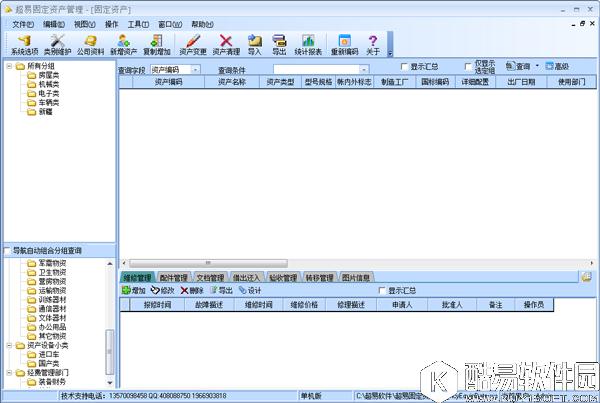
Task: Switch to the 借出还入 tab
Action: [x=246, y=277]
